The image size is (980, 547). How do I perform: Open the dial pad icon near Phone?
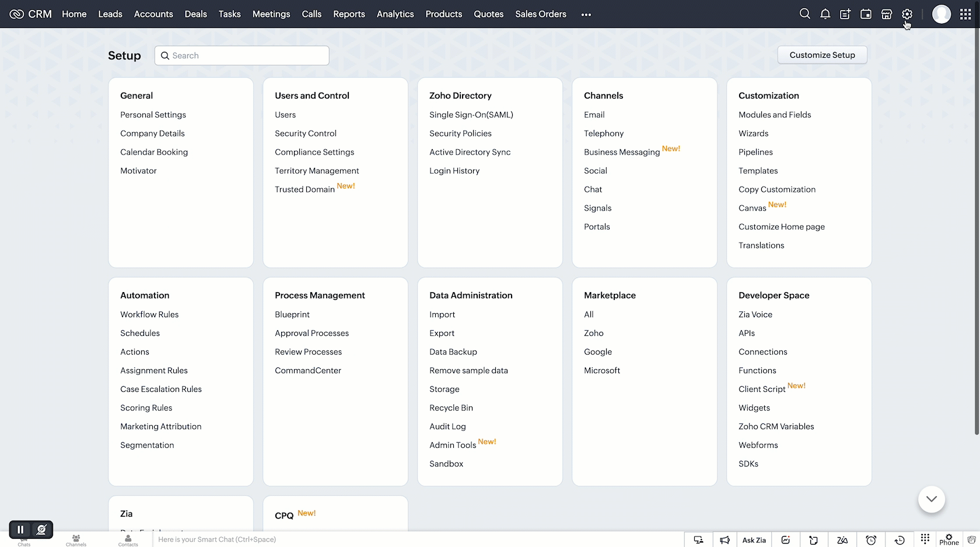pyautogui.click(x=925, y=539)
